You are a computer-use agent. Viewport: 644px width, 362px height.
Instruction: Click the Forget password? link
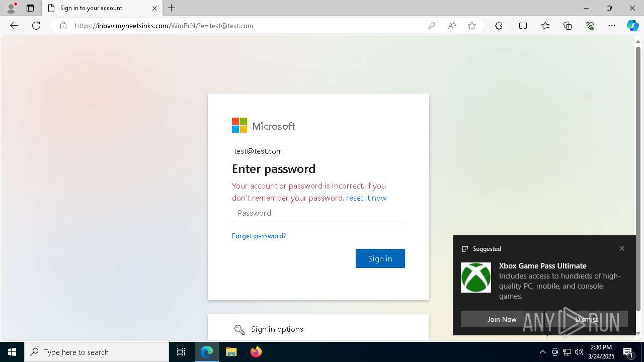(259, 236)
